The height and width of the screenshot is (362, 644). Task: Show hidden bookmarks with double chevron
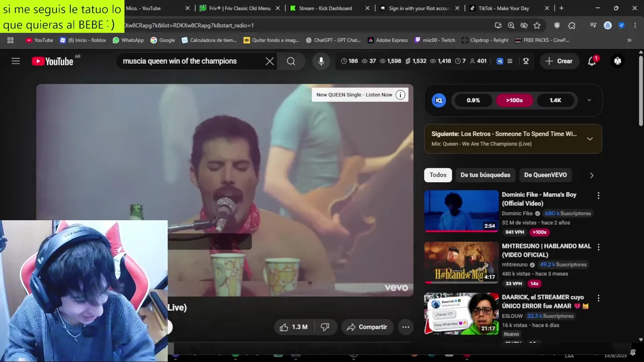coord(629,40)
